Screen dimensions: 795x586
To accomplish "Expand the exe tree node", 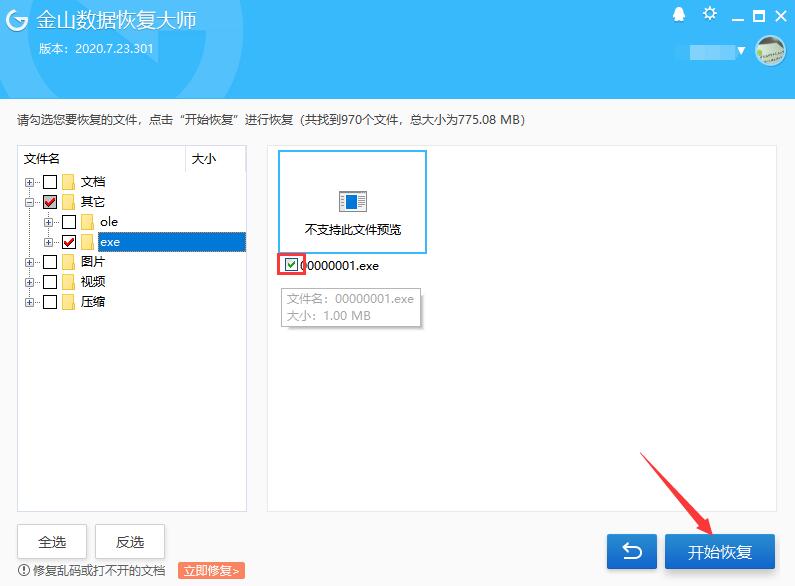I will tap(48, 242).
